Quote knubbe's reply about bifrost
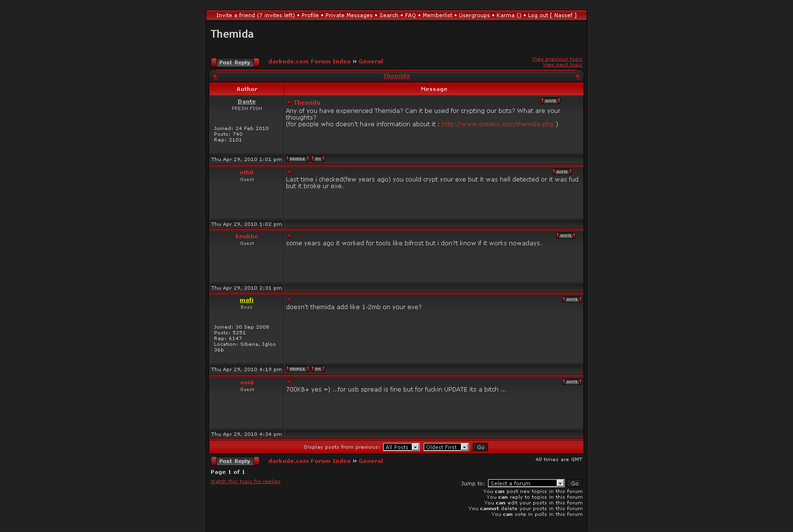 [566, 236]
